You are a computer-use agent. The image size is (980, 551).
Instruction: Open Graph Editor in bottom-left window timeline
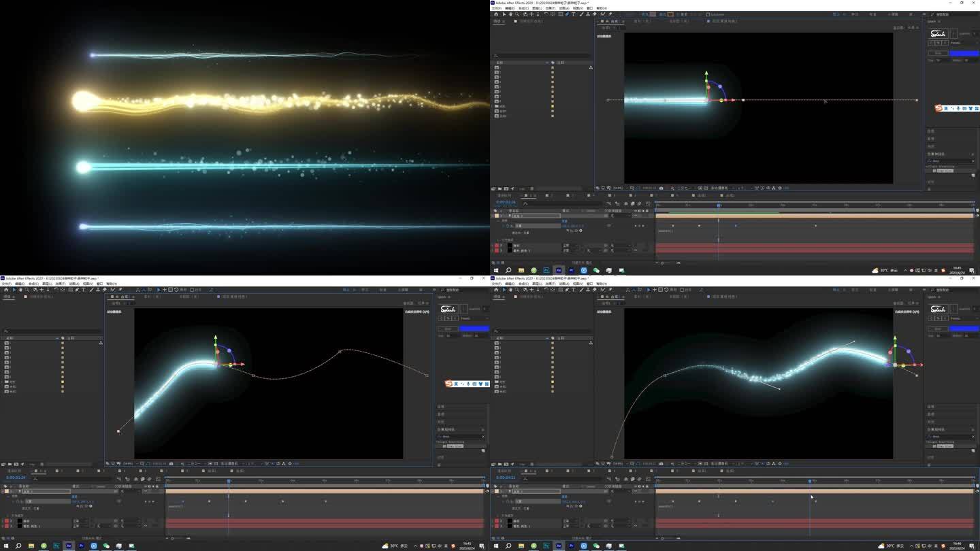click(158, 479)
